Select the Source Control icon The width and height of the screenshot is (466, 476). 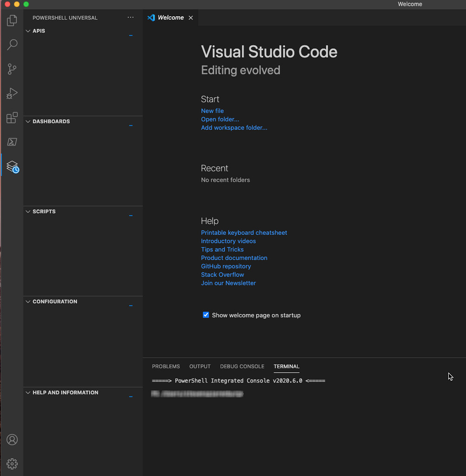click(x=12, y=69)
